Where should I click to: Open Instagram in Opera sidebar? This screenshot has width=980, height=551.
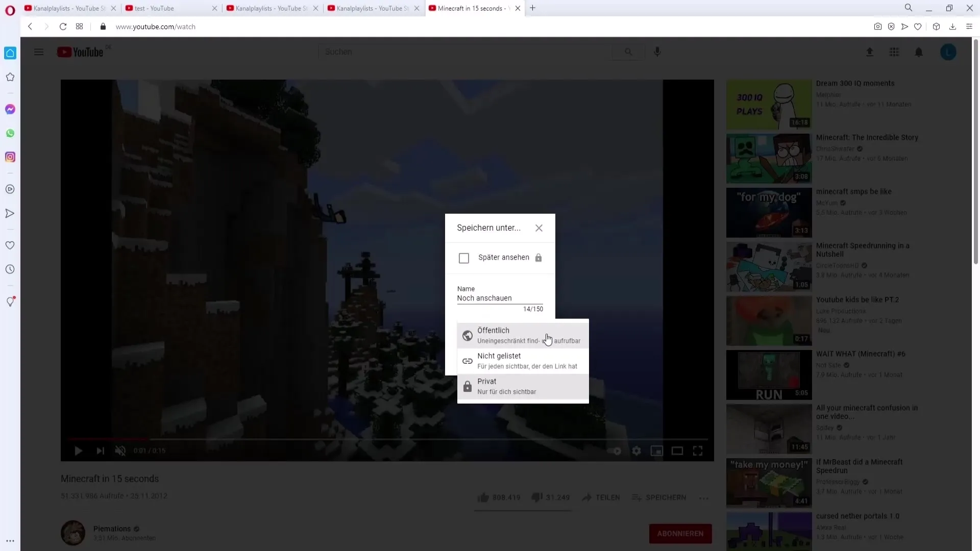[10, 157]
